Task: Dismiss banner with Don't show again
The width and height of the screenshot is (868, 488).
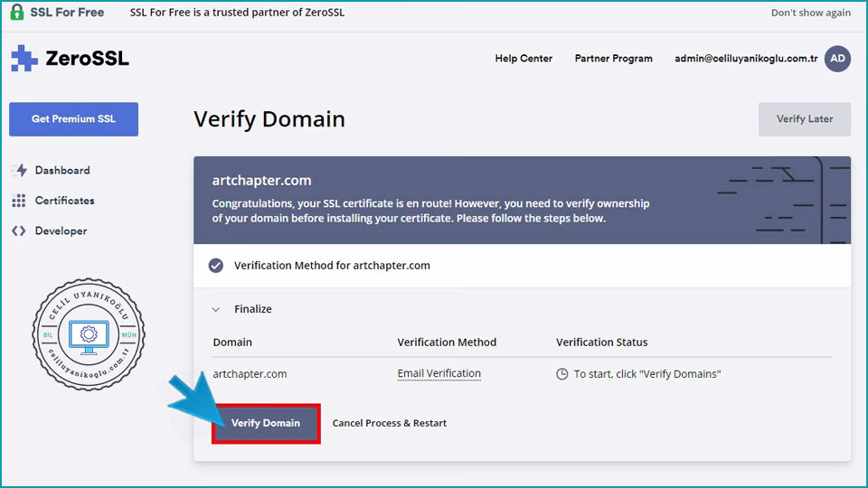Action: 810,13
